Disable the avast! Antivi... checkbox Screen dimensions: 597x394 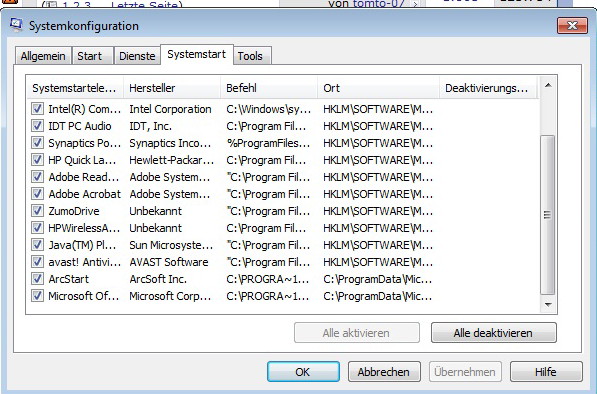click(37, 262)
